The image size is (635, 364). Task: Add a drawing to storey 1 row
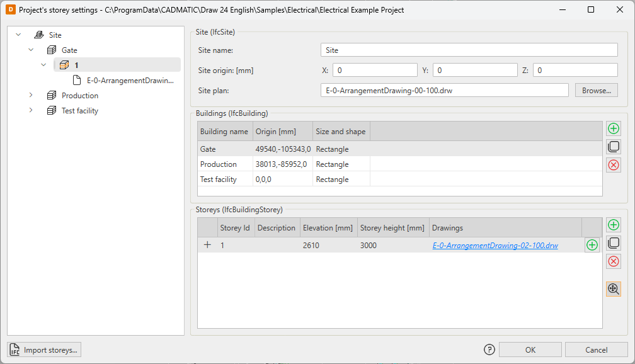pyautogui.click(x=592, y=246)
